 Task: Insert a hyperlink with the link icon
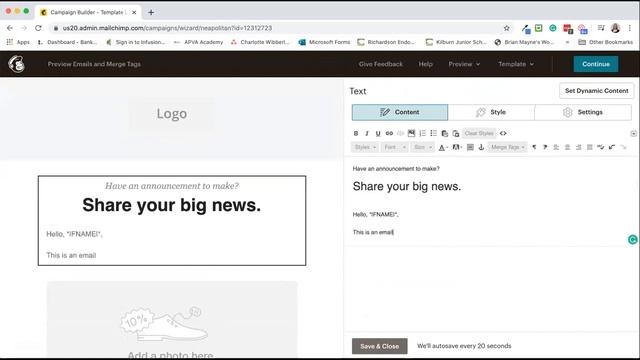pos(389,133)
